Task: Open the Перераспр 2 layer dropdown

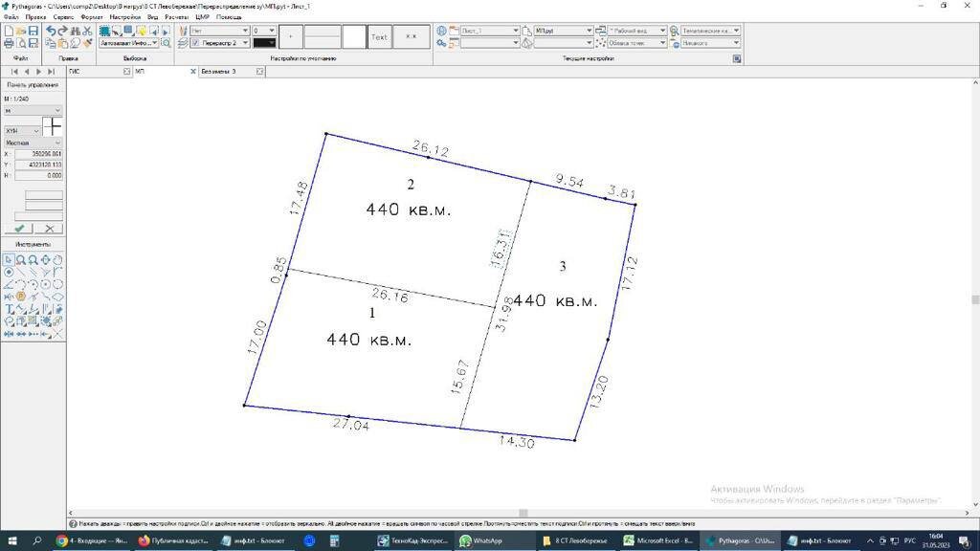Action: tap(245, 43)
